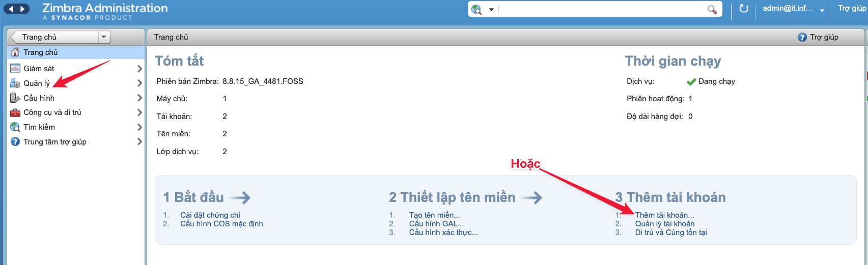
Task: Open the Tạo tên miền... link
Action: [x=434, y=215]
